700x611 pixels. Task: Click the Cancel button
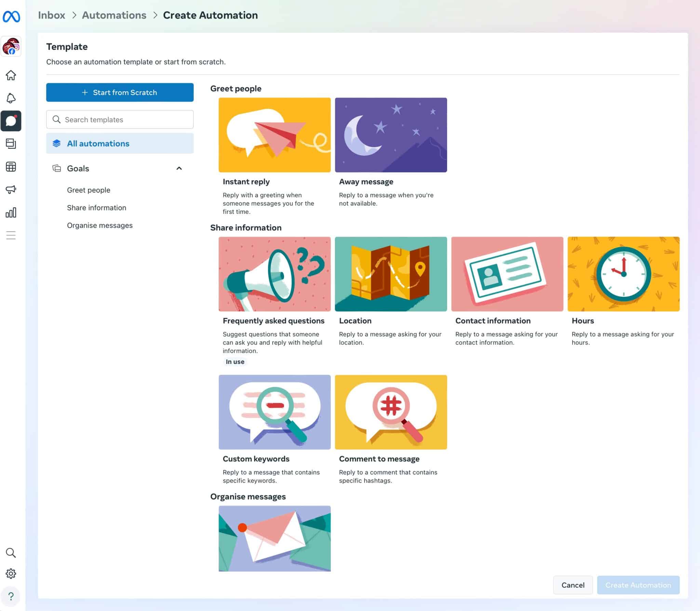coord(573,585)
